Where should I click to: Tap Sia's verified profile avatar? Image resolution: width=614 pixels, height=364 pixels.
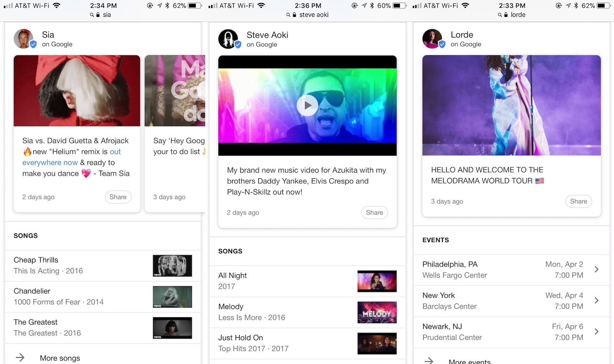click(24, 39)
